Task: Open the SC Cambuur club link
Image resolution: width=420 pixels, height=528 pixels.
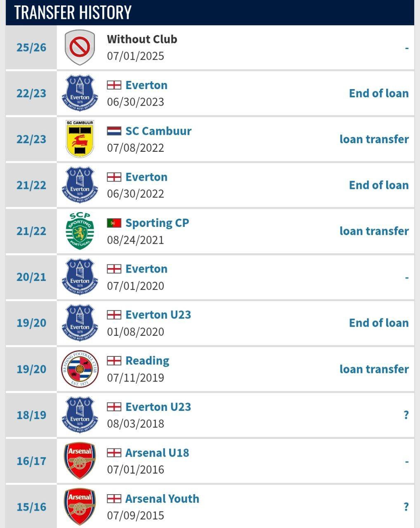Action: click(158, 131)
